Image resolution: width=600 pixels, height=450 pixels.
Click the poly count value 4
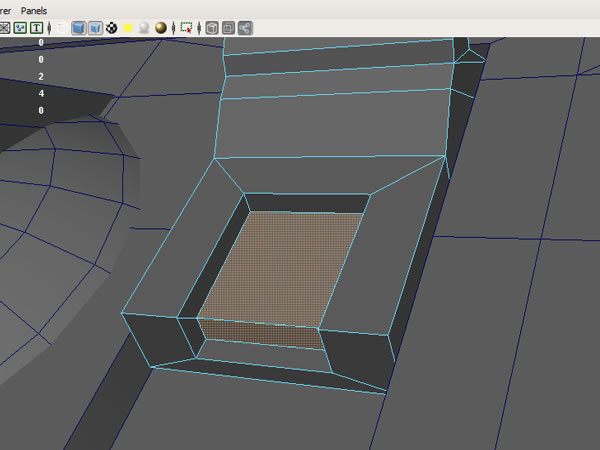click(41, 93)
